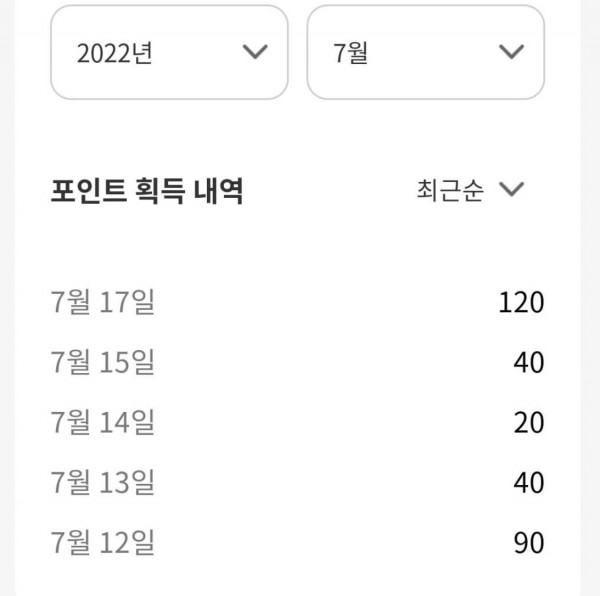
Task: Click the 40 points on 7월 13일
Action: (x=528, y=483)
